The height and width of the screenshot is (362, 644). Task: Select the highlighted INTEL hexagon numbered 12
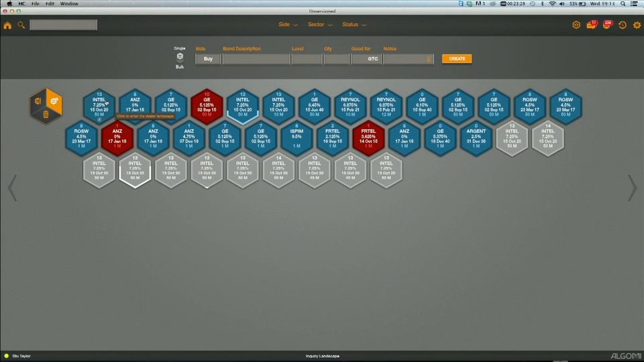click(x=243, y=106)
